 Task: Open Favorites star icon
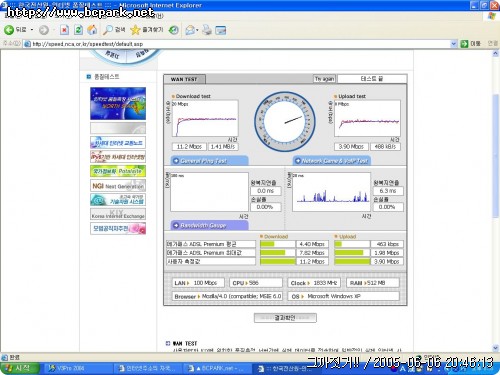tap(135, 30)
